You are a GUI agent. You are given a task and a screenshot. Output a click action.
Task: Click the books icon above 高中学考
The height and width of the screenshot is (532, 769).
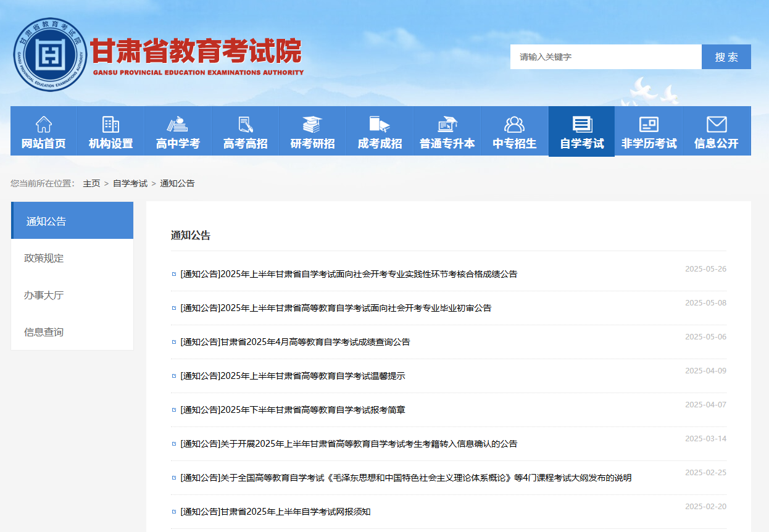178,124
